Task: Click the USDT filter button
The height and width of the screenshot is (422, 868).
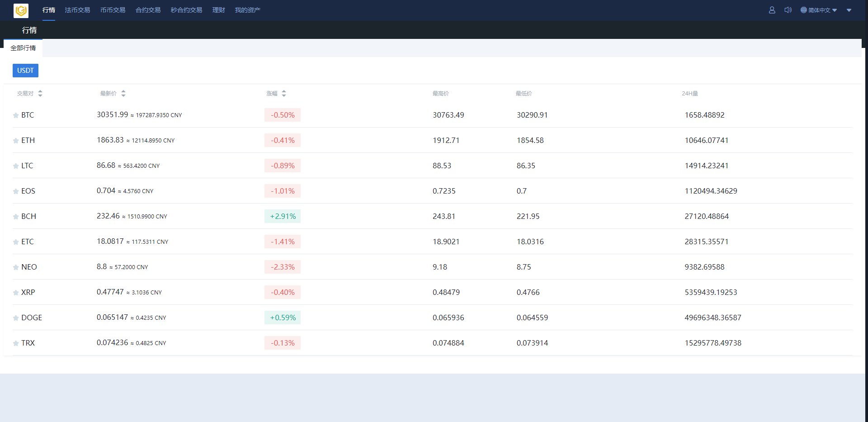Action: tap(25, 71)
